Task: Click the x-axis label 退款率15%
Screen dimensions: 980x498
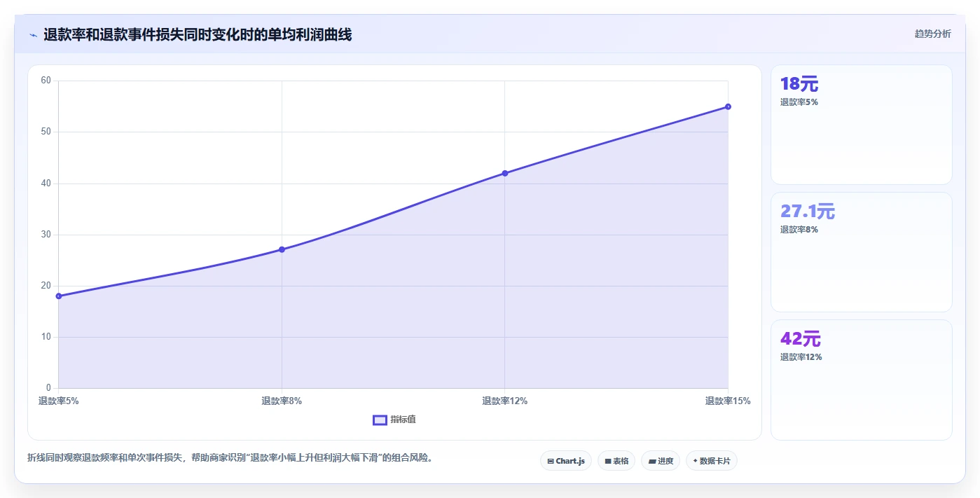Action: (728, 401)
